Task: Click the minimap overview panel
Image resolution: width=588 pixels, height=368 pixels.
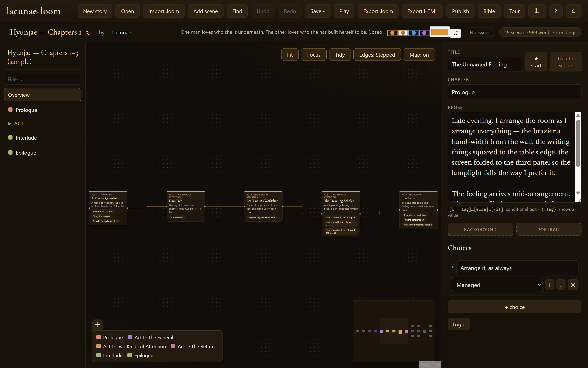Action: (394, 331)
